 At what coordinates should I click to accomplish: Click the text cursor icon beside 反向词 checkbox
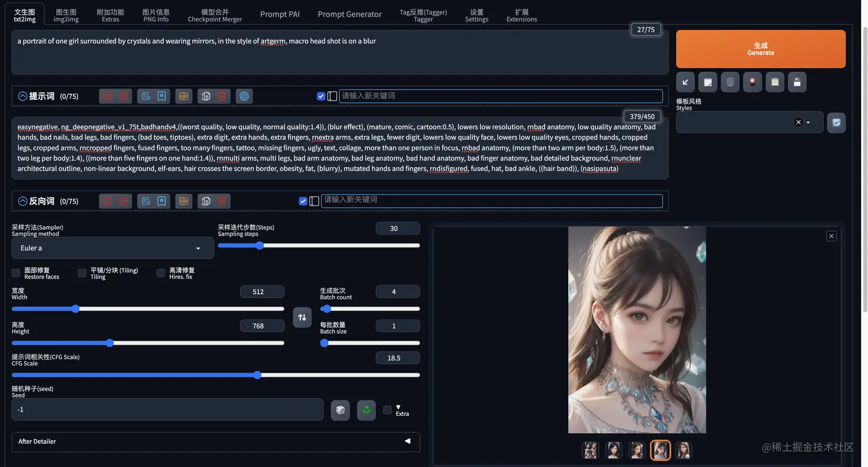coord(315,201)
